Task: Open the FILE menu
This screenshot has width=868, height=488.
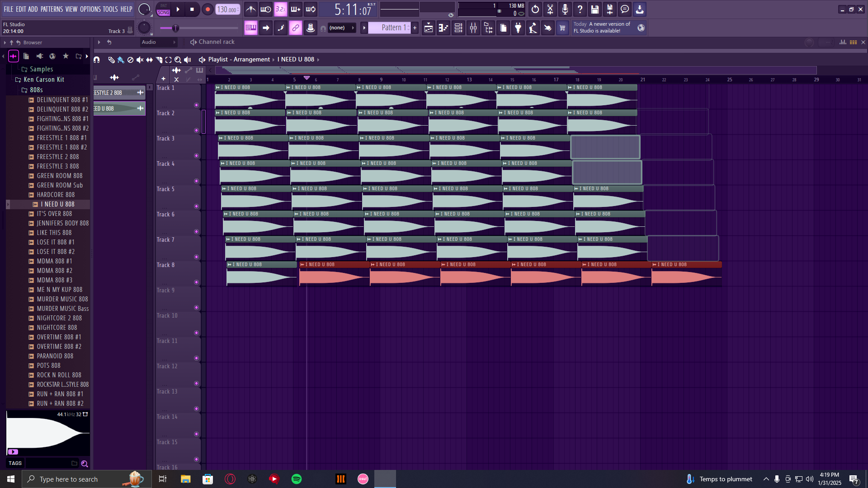Action: pos(9,9)
